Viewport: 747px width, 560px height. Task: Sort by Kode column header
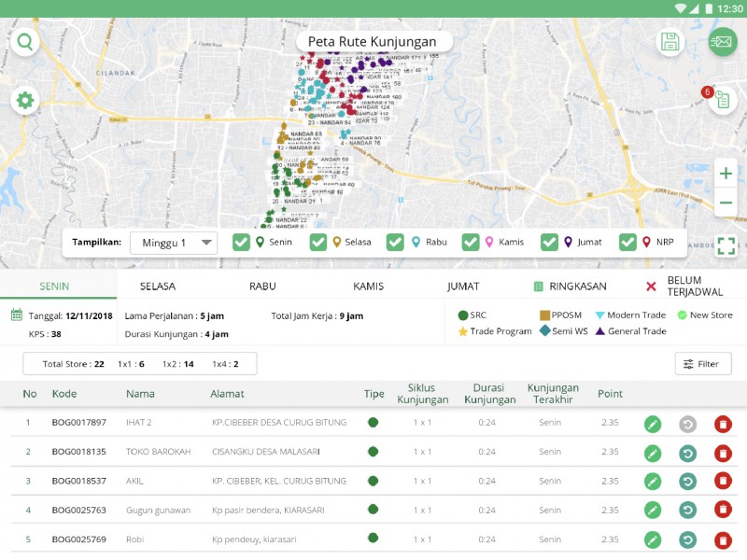[64, 394]
